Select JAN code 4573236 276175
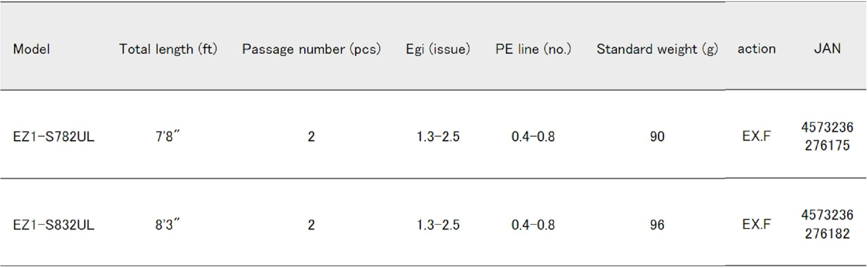The width and height of the screenshot is (868, 268). point(827,136)
